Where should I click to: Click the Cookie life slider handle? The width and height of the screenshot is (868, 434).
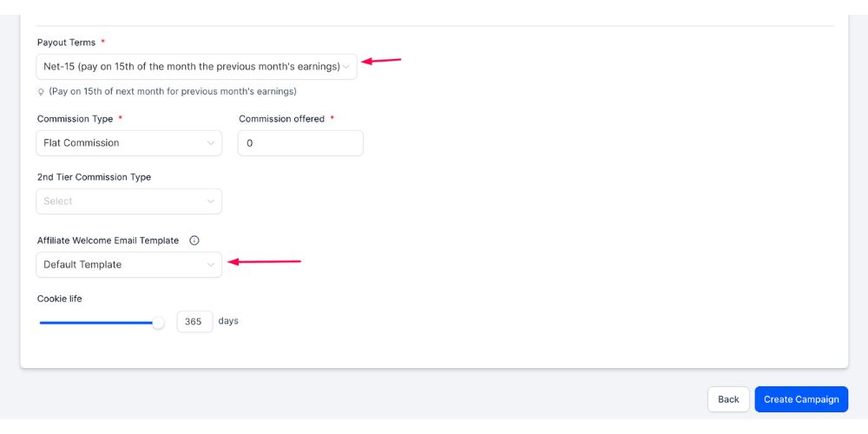point(158,323)
